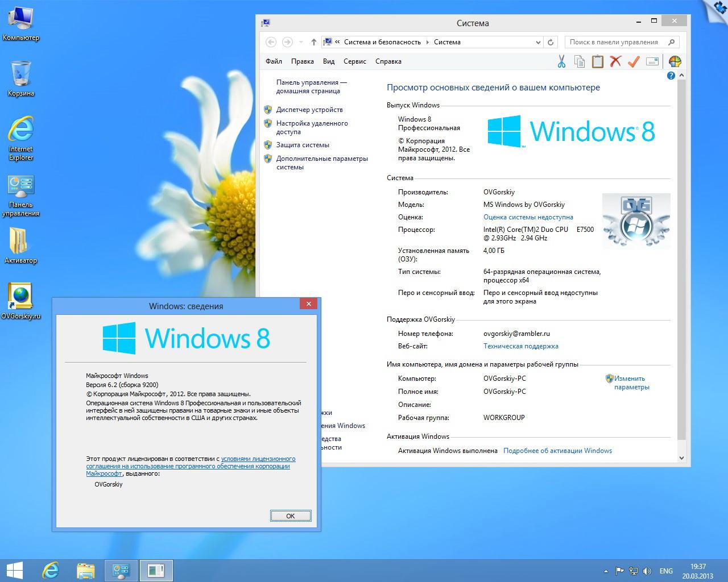Click the volume speaker tray icon
Image resolution: width=728 pixels, height=582 pixels.
coord(647,571)
